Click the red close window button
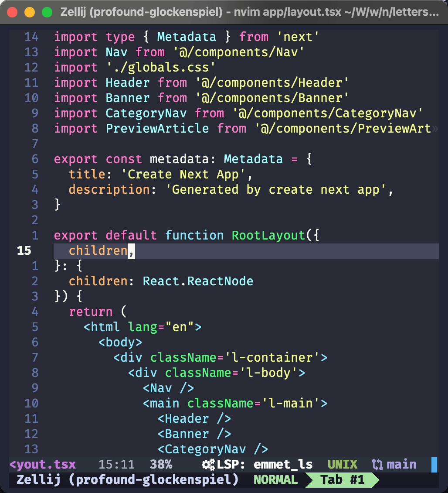The image size is (448, 493). click(x=13, y=13)
